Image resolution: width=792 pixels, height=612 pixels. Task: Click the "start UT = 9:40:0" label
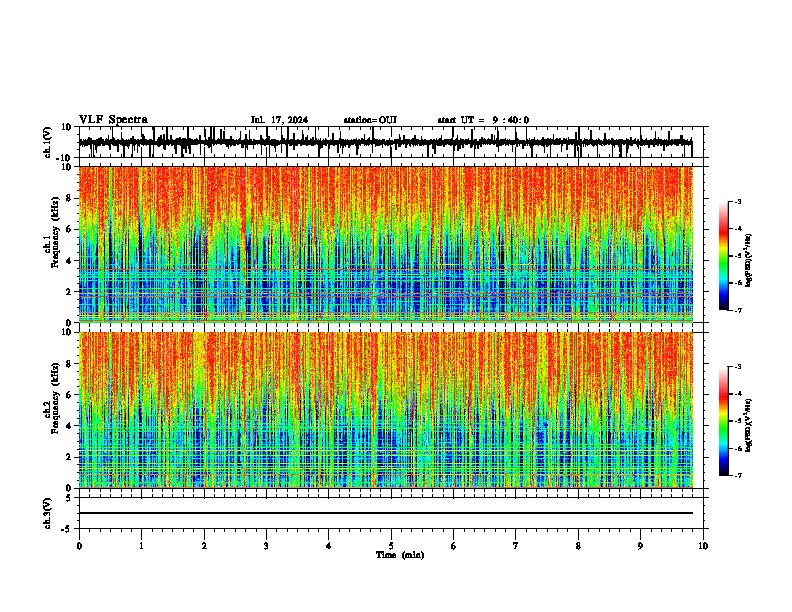click(x=483, y=120)
